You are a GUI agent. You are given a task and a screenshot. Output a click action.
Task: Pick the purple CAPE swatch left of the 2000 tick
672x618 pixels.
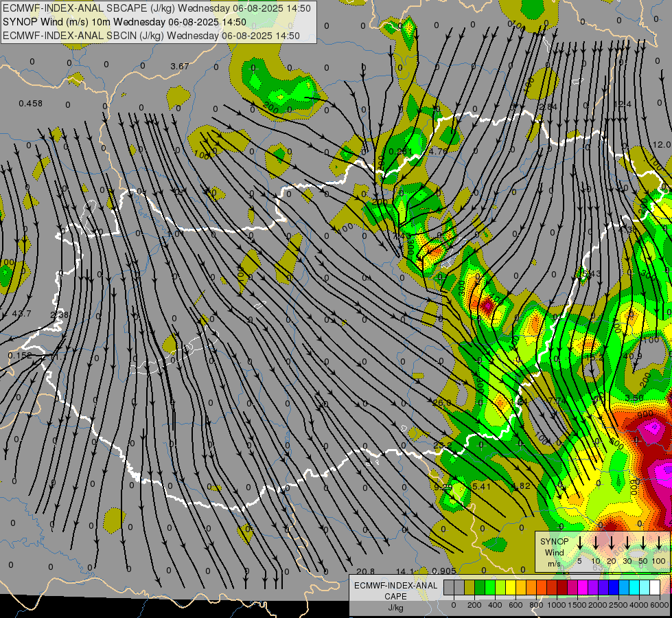[x=594, y=587]
